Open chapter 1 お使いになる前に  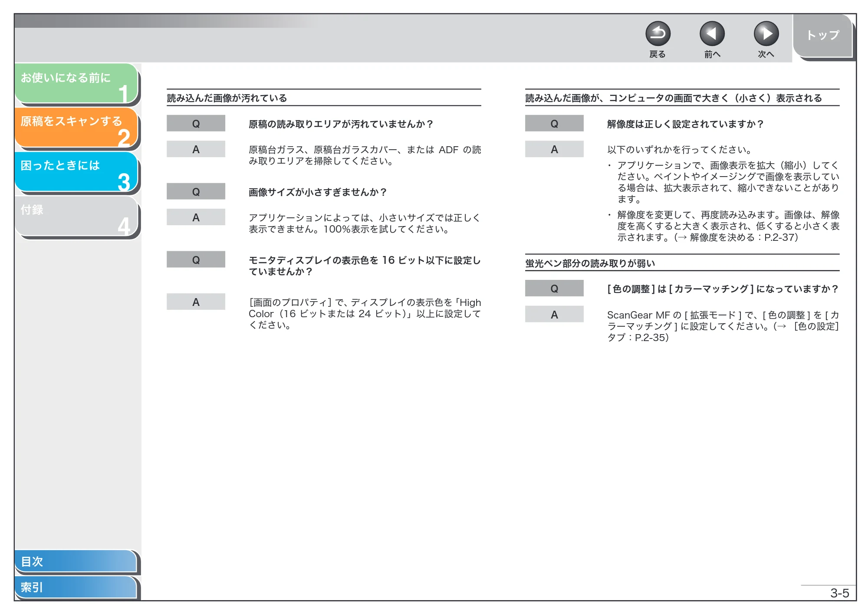[76, 84]
